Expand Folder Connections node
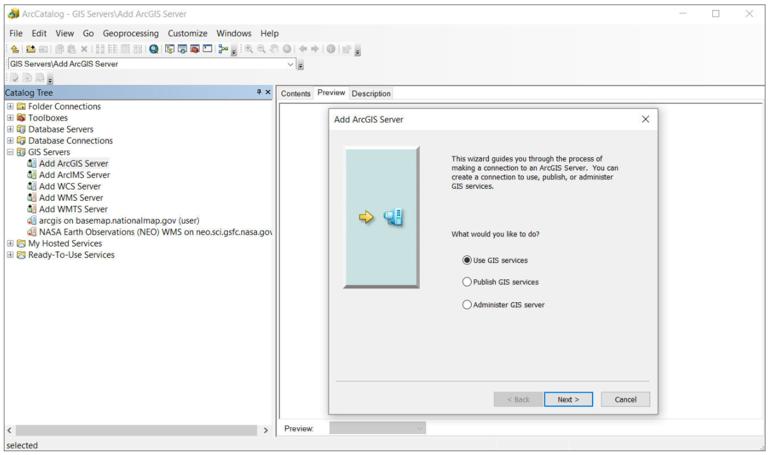Screen dimensions: 768x455 [x=10, y=106]
